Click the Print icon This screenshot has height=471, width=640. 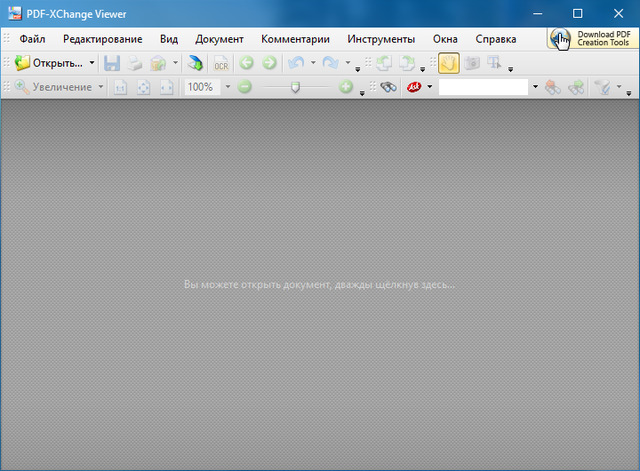click(134, 63)
